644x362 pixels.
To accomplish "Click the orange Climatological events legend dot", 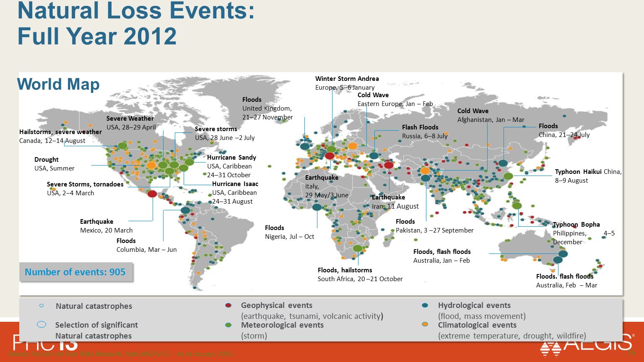I will [425, 324].
